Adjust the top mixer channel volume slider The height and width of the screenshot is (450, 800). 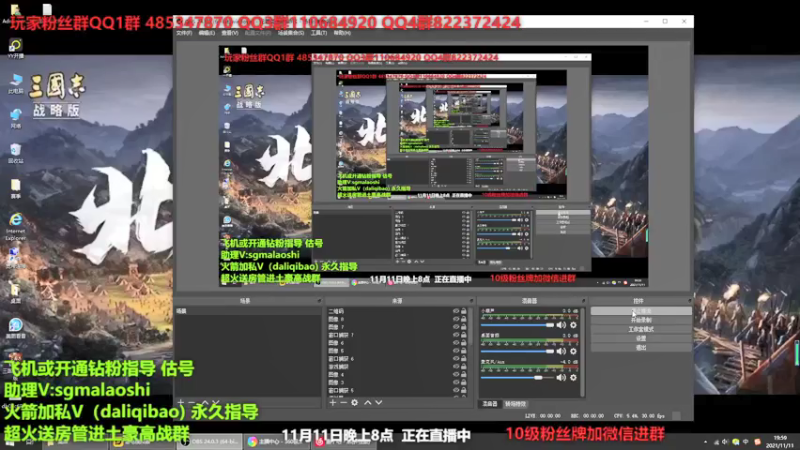point(517,325)
